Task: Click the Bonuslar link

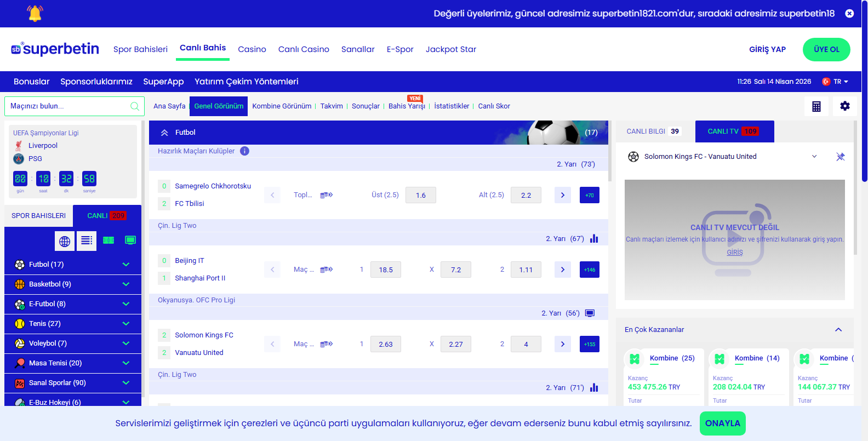Action: coord(32,82)
